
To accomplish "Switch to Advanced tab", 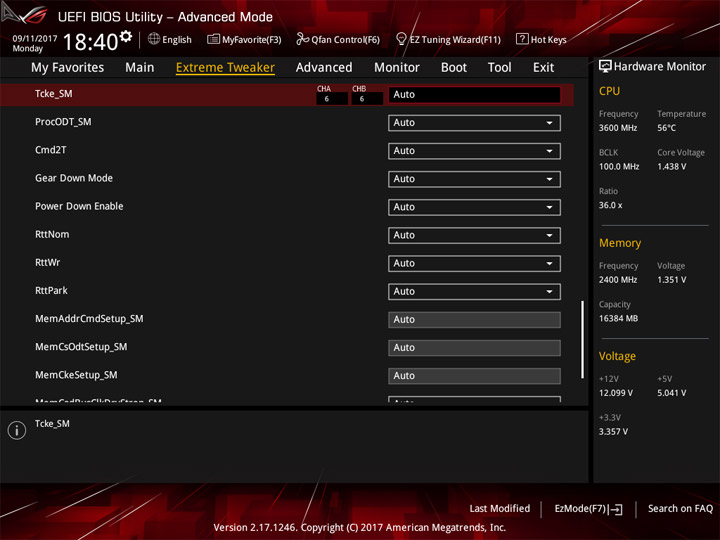I will (324, 68).
